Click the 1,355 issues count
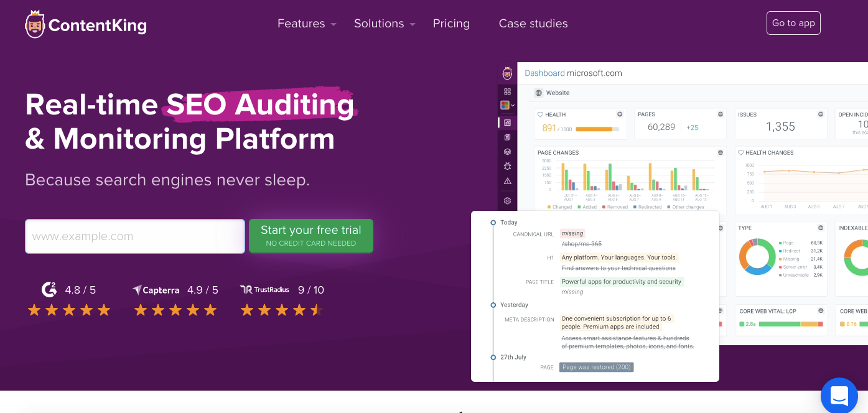868x413 pixels. [780, 127]
